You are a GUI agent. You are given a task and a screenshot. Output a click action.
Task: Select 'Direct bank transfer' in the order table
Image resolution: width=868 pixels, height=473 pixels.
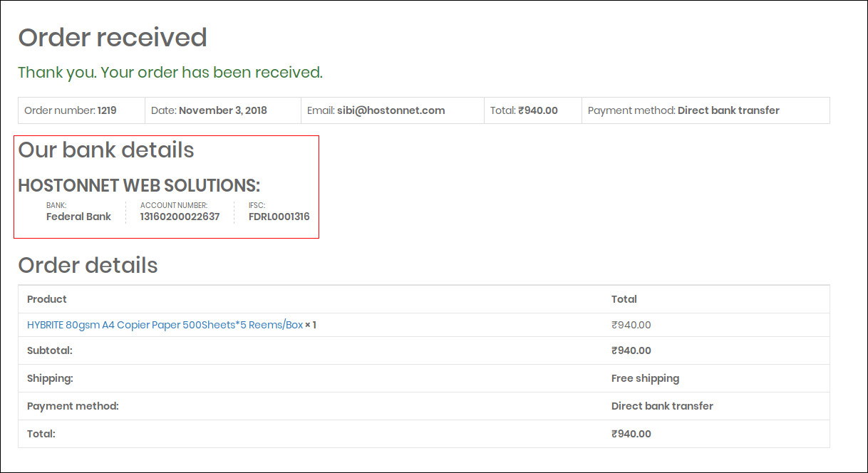point(662,406)
